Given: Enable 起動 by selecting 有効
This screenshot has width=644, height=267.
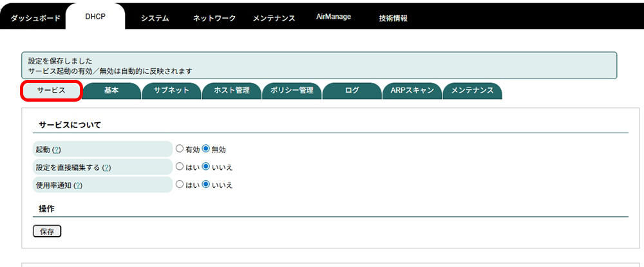Looking at the screenshot, I should click(180, 149).
